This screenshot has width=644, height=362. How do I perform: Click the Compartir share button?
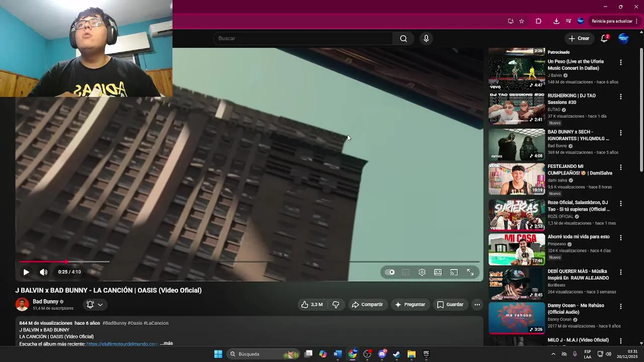[367, 305]
